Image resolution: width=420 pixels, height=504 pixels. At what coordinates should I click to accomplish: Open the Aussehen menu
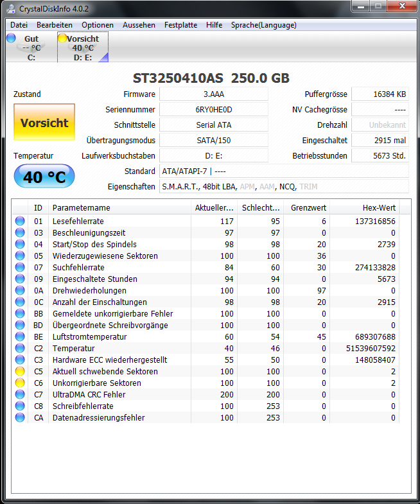pyautogui.click(x=139, y=25)
